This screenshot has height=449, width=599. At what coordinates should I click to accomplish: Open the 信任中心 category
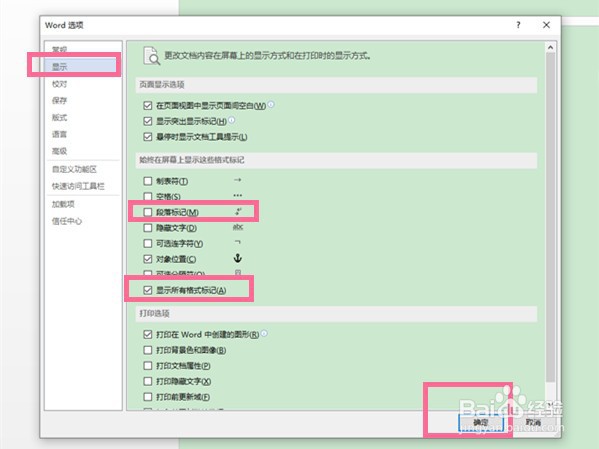tap(67, 221)
